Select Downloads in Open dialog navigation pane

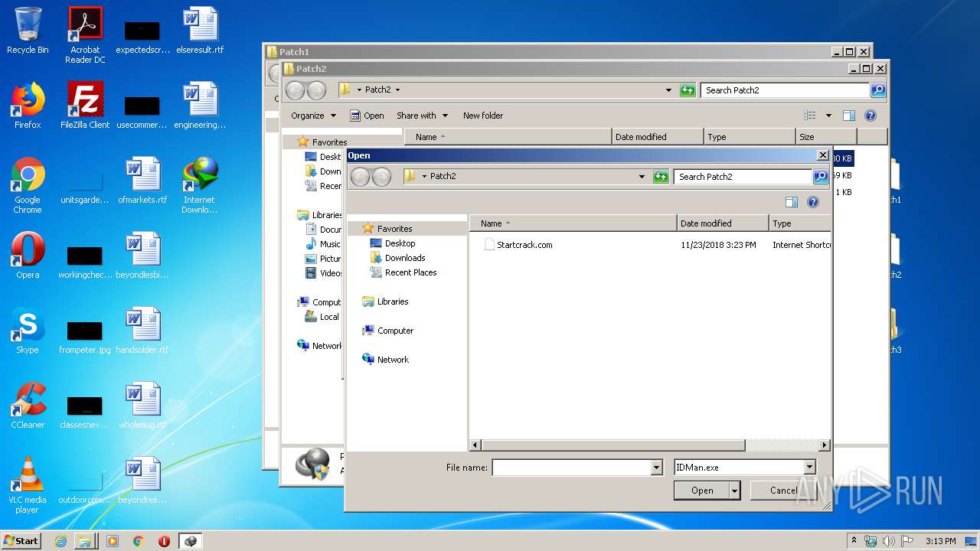click(405, 258)
